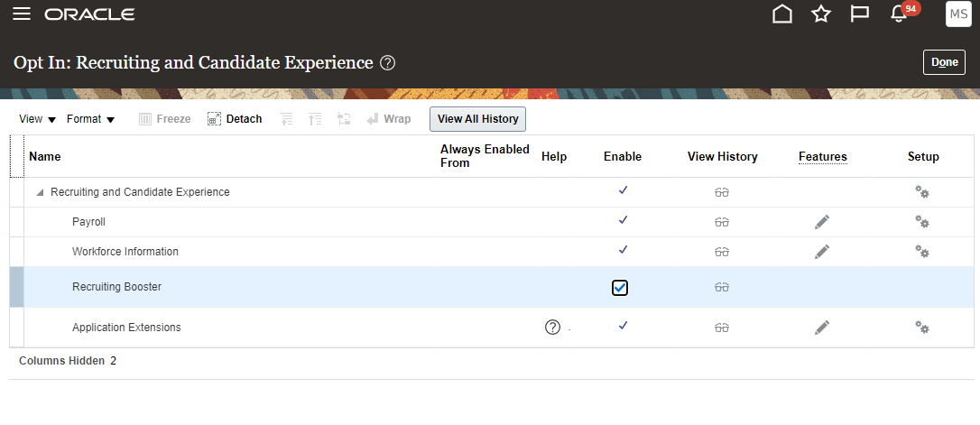980x425 pixels.
Task: Open the hamburger navigation menu
Action: tap(22, 14)
